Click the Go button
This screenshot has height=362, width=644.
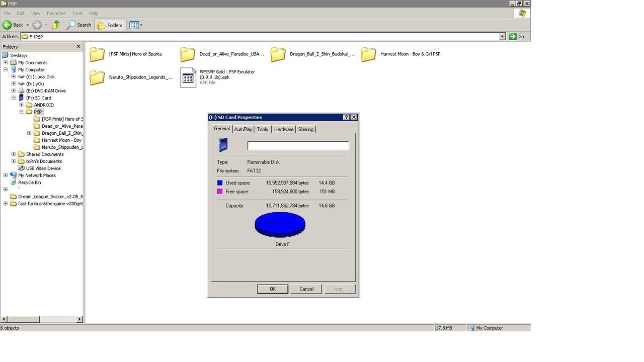(x=517, y=37)
